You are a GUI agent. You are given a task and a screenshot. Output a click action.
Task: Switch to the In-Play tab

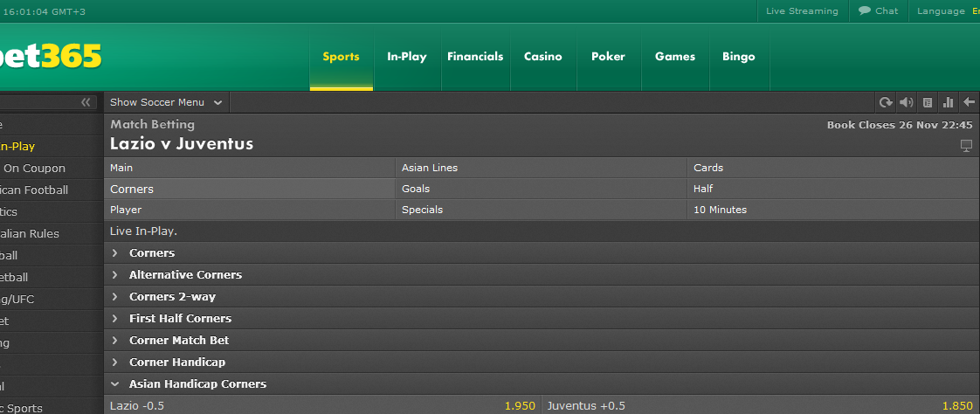[407, 56]
